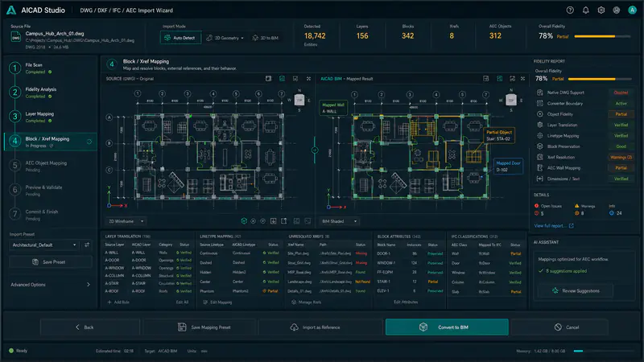
Task: Click the swap icon next to Import Preset
Action: [x=87, y=245]
